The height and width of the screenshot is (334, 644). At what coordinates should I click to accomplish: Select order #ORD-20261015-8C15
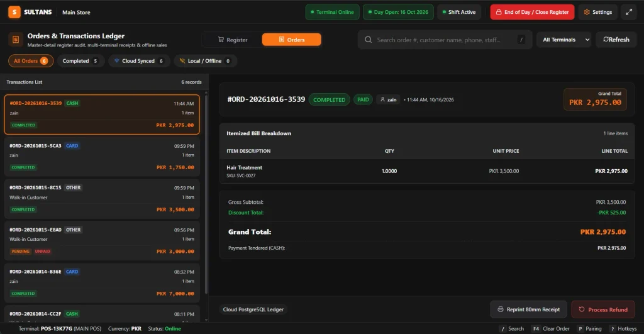tap(102, 198)
